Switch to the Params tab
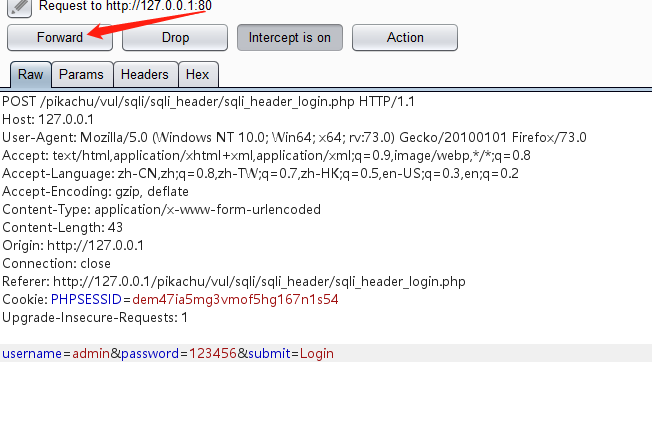This screenshot has width=652, height=436. [82, 74]
